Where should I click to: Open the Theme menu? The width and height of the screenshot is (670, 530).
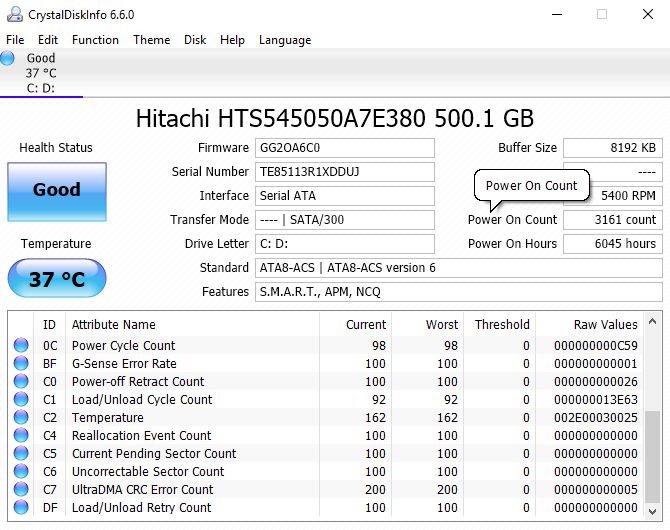(152, 40)
